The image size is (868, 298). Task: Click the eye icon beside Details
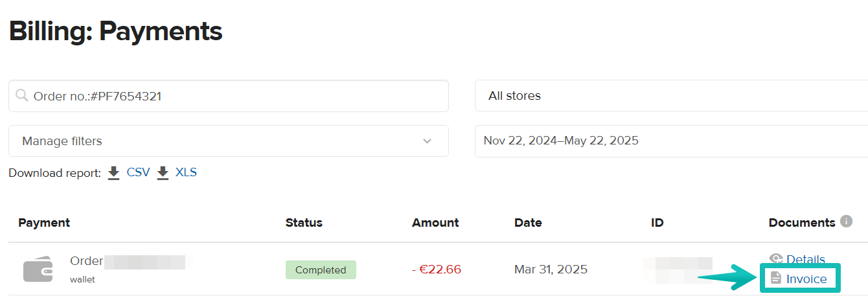point(776,259)
